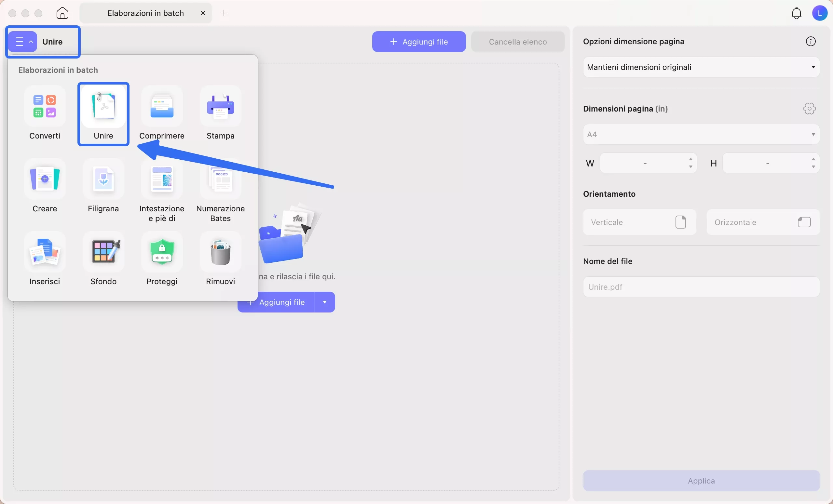Select Orizzontale page orientation
The height and width of the screenshot is (504, 833).
coord(763,222)
